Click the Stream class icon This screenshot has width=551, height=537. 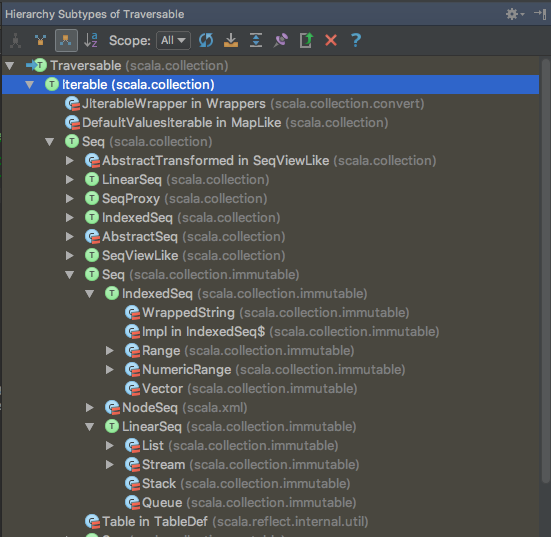(132, 465)
